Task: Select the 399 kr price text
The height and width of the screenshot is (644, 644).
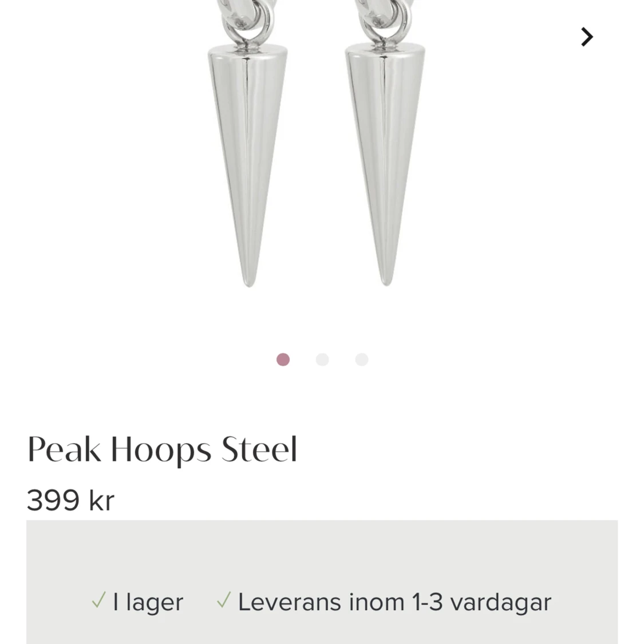Action: pos(70,500)
